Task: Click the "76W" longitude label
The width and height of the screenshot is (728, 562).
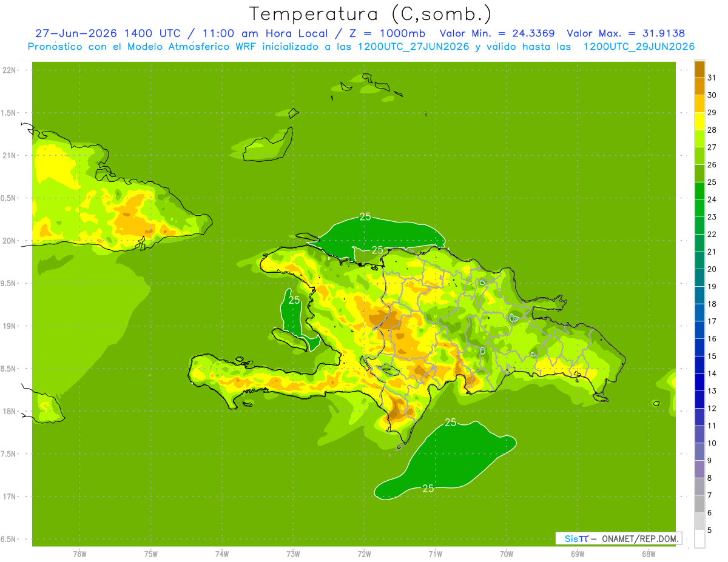Action: click(x=79, y=554)
